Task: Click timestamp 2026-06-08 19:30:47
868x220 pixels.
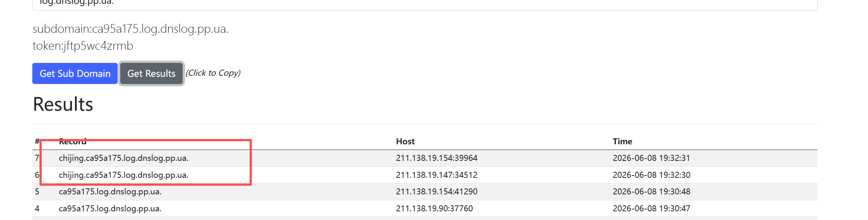Action: pos(651,209)
